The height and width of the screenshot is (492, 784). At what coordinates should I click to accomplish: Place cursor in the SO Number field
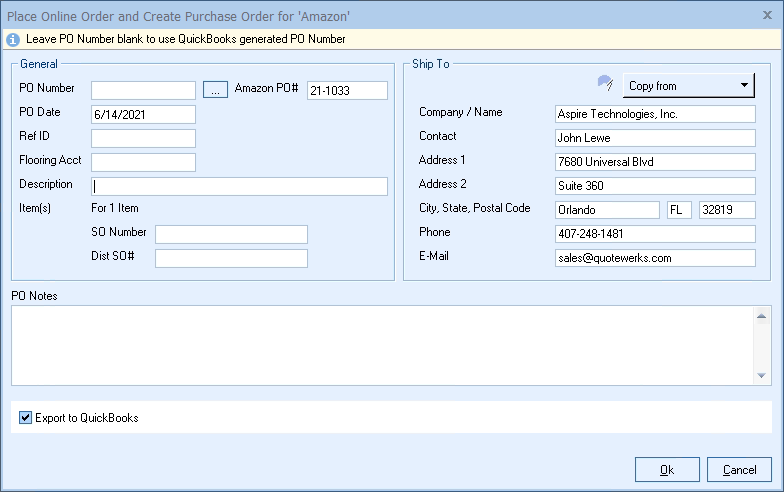[x=231, y=234]
